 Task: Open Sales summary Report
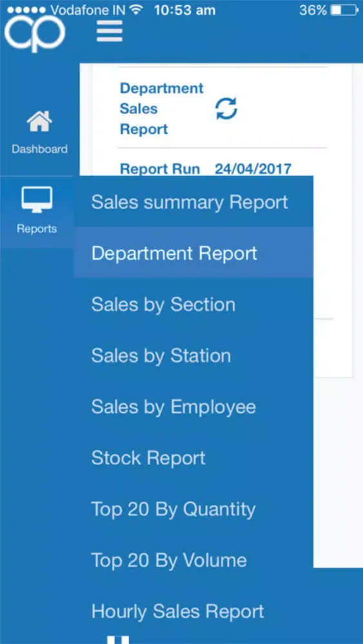point(193,202)
